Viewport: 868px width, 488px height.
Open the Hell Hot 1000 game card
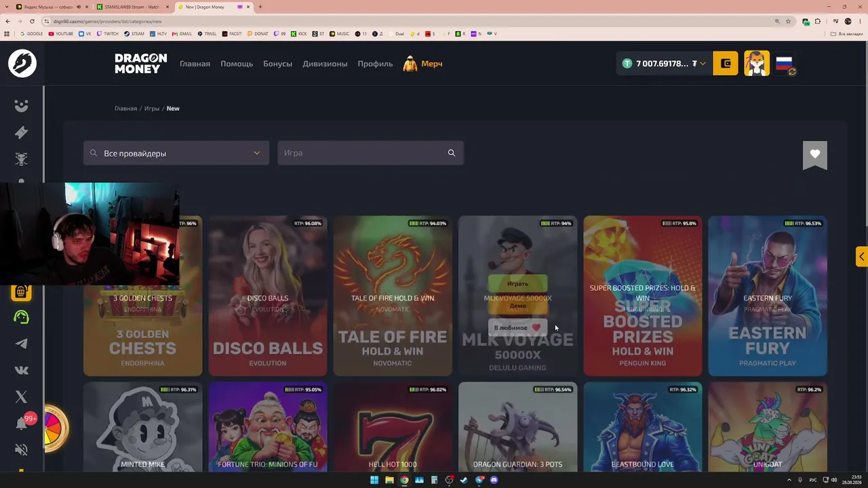click(393, 427)
